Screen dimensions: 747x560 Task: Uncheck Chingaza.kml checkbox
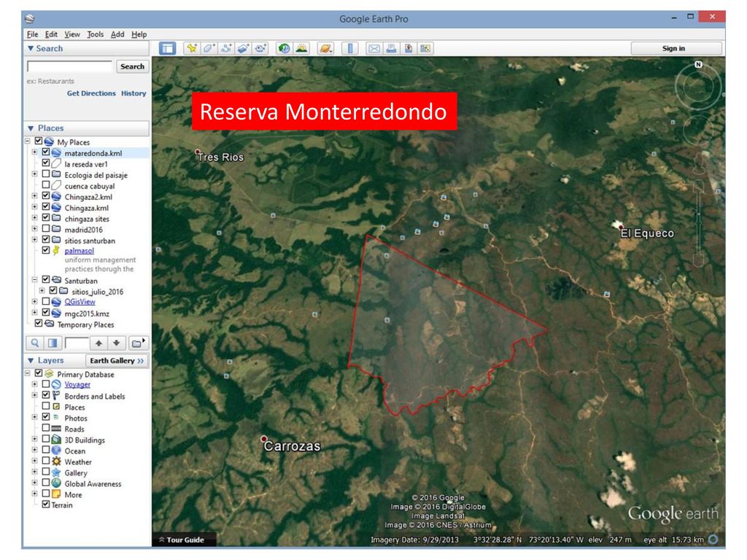click(x=46, y=207)
